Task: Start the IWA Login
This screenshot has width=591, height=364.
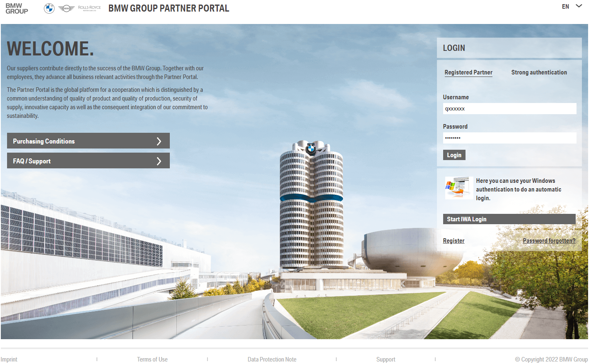Action: [509, 219]
